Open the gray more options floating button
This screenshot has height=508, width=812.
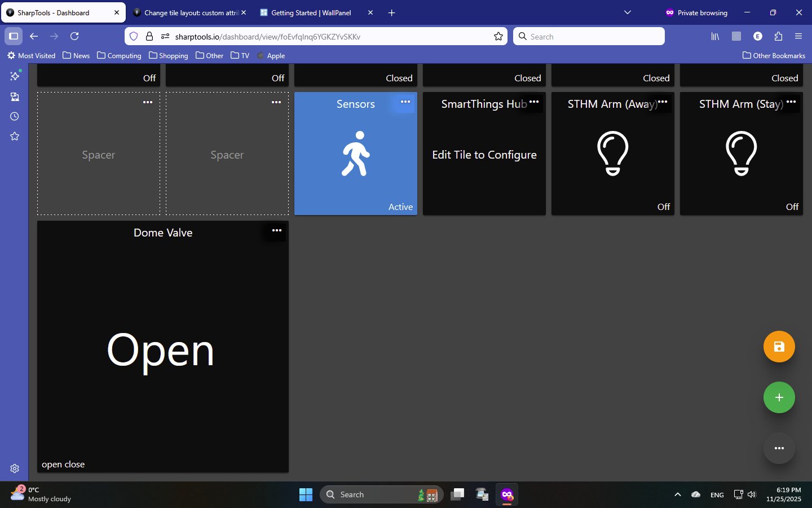pos(779,448)
